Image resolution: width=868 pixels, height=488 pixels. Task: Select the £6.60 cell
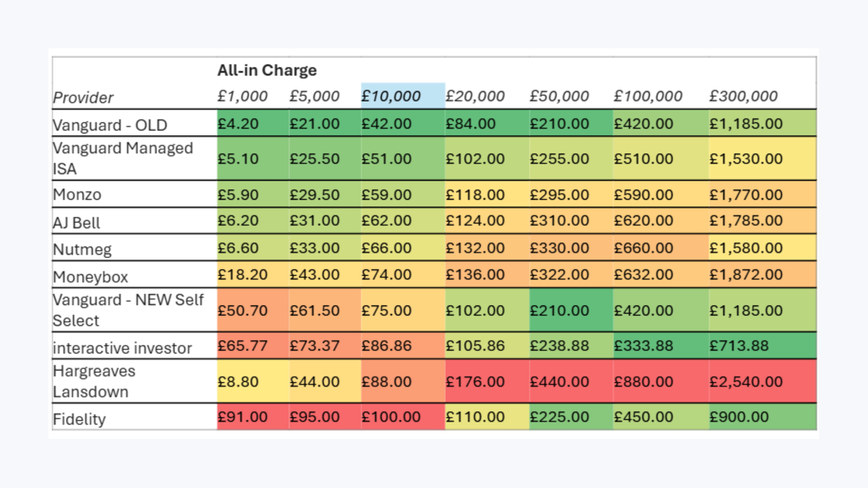click(252, 248)
